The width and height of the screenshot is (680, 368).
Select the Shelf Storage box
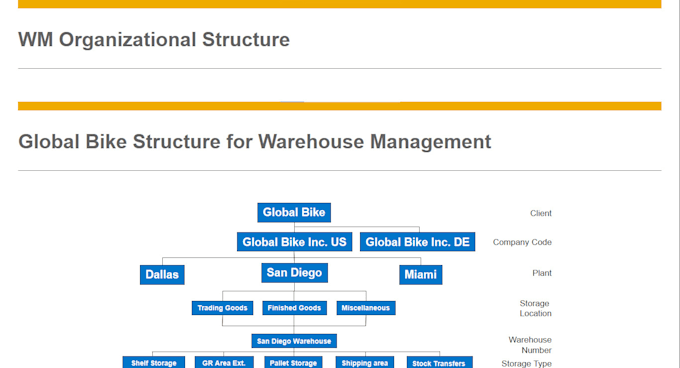154,363
